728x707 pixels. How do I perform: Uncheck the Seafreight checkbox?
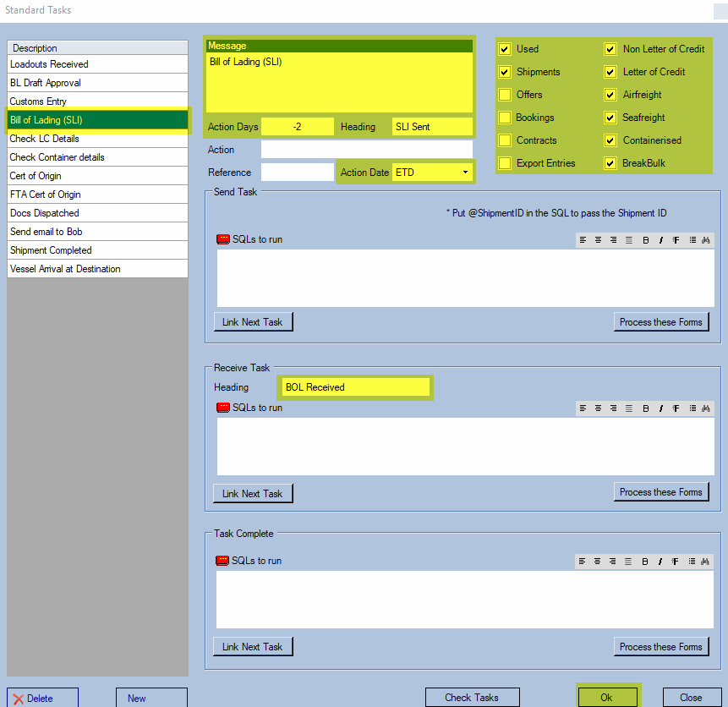(610, 118)
